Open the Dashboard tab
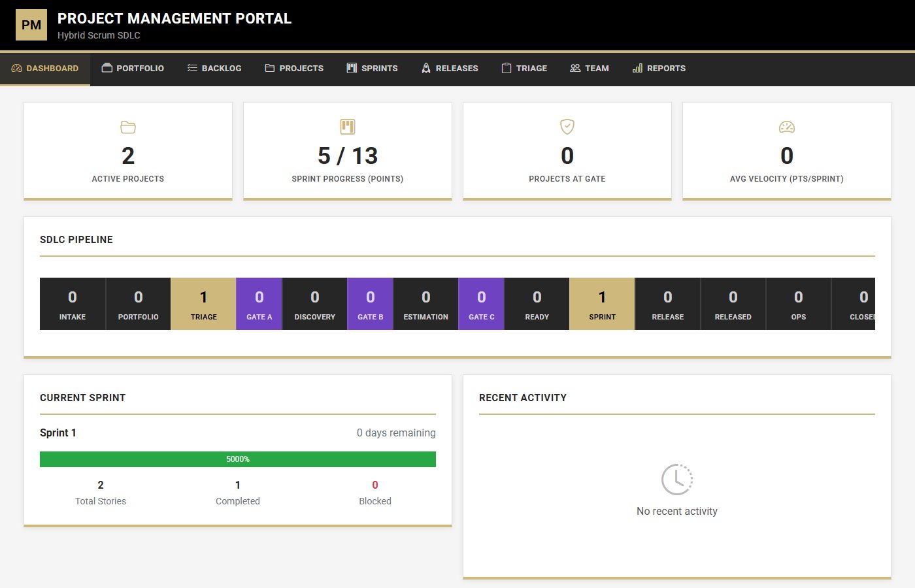 (x=45, y=69)
